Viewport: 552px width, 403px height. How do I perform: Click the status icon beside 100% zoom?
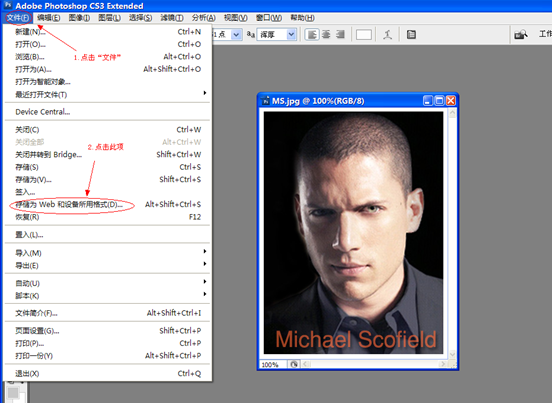pyautogui.click(x=293, y=364)
